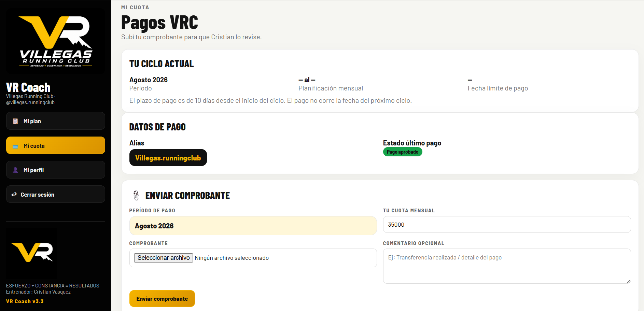
Task: Click the 'Tu ciclo actual' section heading
Action: click(162, 64)
